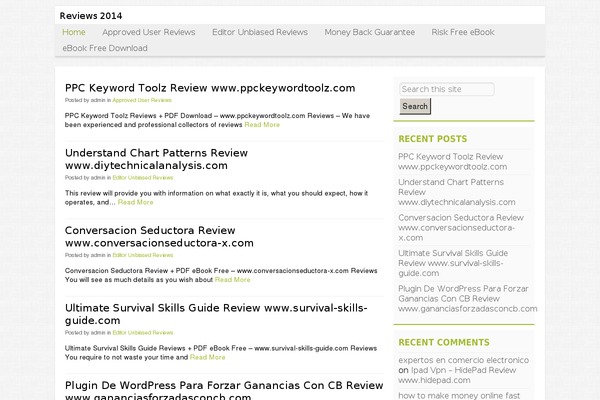
Task: Click the RECENT POSTS heading
Action: point(433,139)
